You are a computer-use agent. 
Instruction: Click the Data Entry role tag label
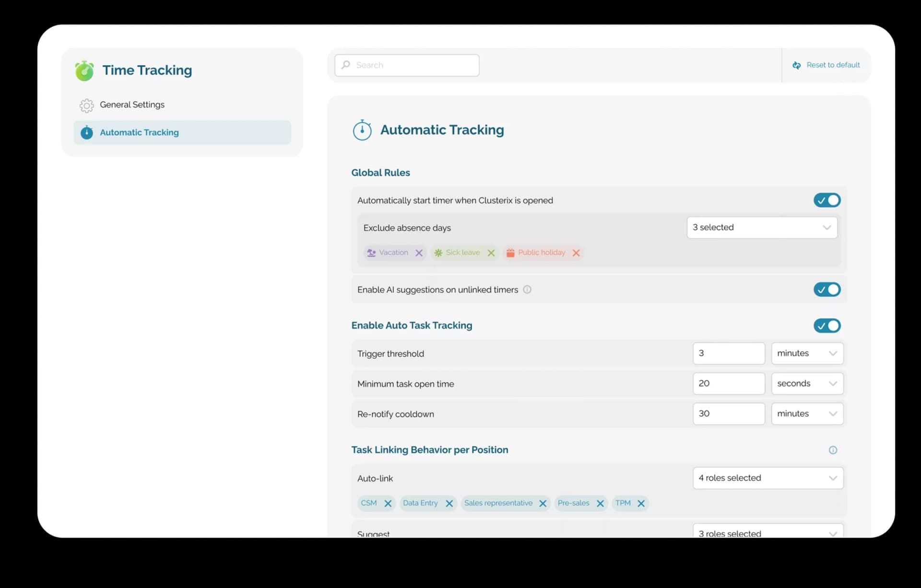(420, 503)
